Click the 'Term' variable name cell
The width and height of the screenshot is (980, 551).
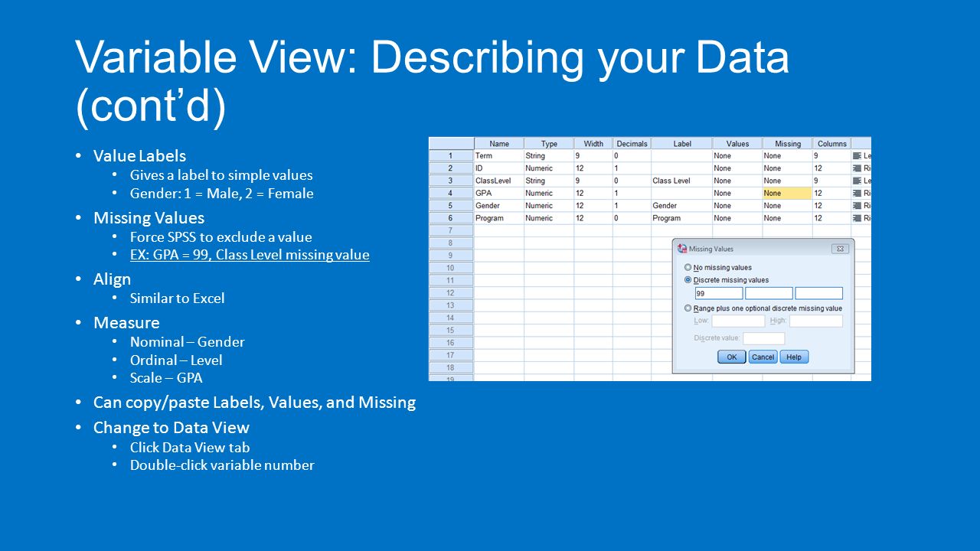pos(499,155)
